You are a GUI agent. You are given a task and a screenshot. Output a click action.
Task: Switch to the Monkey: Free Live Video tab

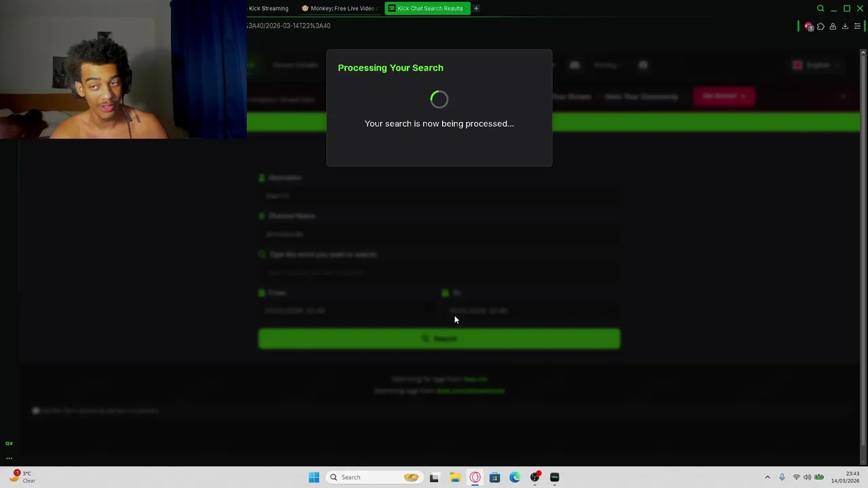point(339,8)
